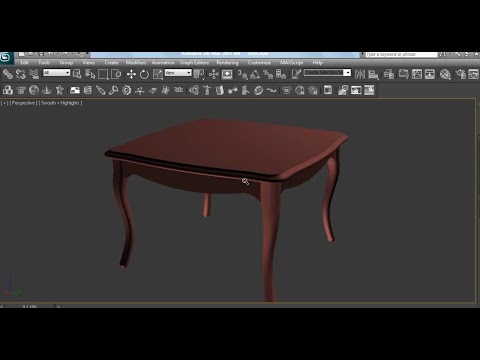480x360 pixels.
Task: Open the Customize menu
Action: [x=259, y=63]
